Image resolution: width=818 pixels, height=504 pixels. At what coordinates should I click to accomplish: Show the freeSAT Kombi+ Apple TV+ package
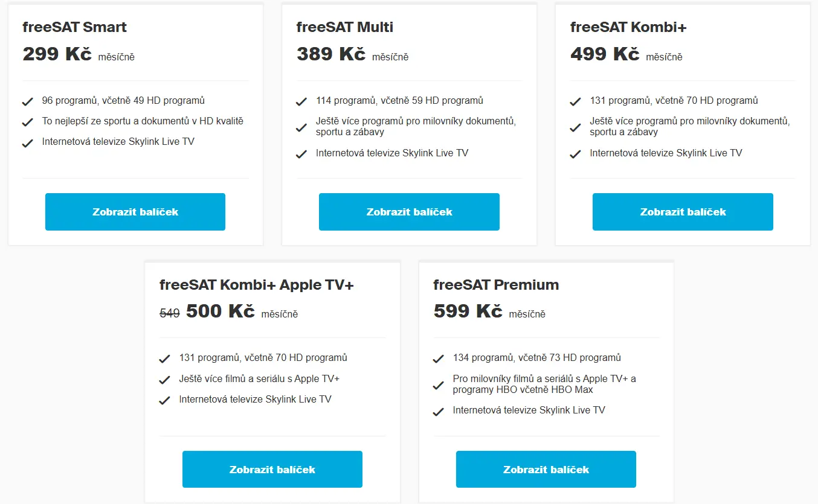[272, 469]
